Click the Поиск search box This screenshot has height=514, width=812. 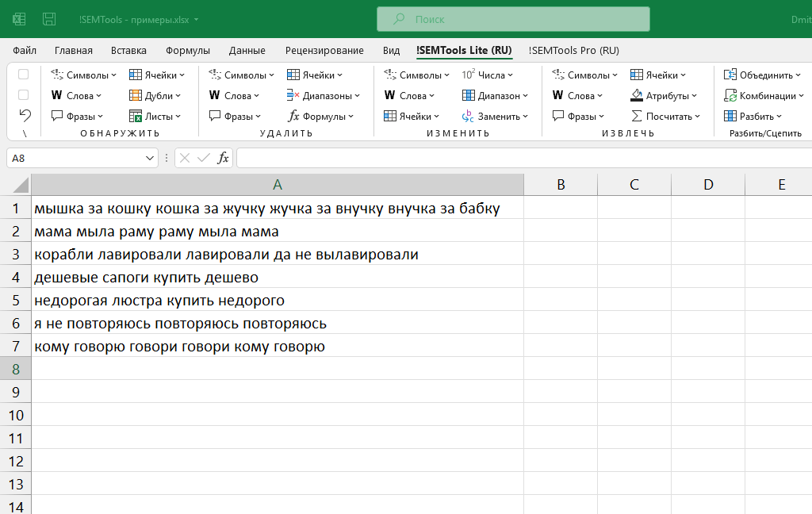coord(513,19)
